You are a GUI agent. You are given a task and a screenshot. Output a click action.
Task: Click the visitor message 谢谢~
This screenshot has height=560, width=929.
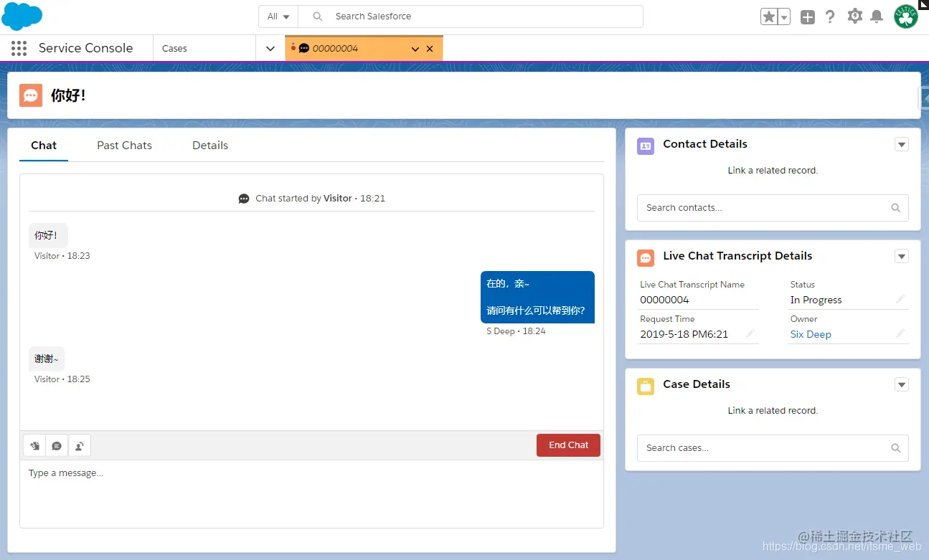pos(47,359)
